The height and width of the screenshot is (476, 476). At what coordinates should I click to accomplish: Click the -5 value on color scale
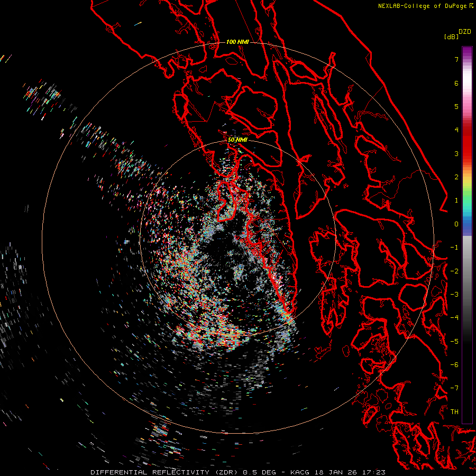coord(454,341)
